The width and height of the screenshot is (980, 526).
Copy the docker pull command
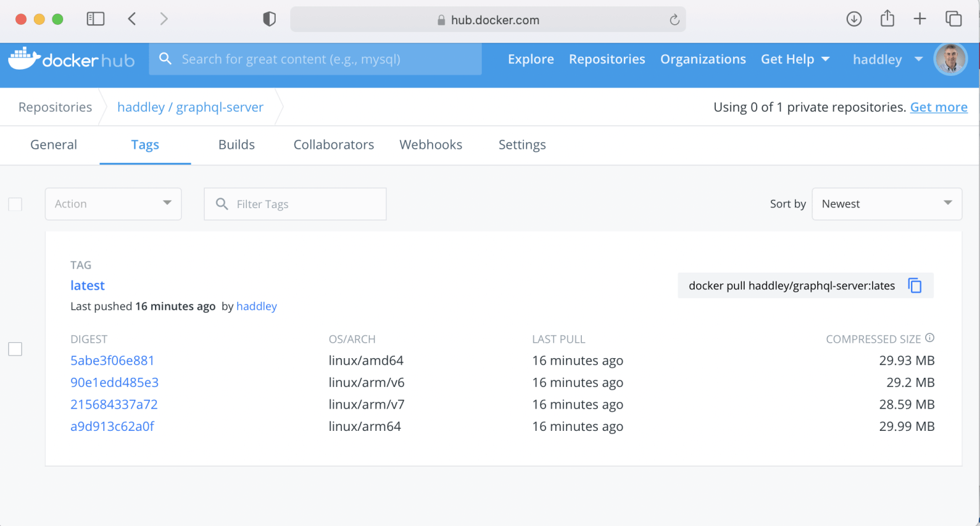[914, 285]
